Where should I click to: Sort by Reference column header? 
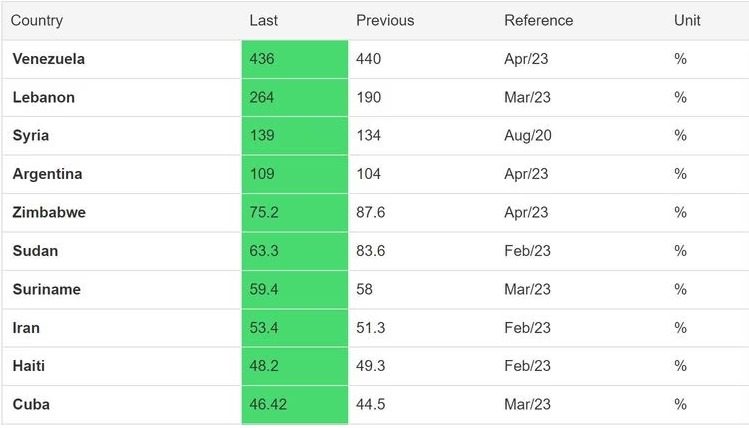[x=538, y=20]
